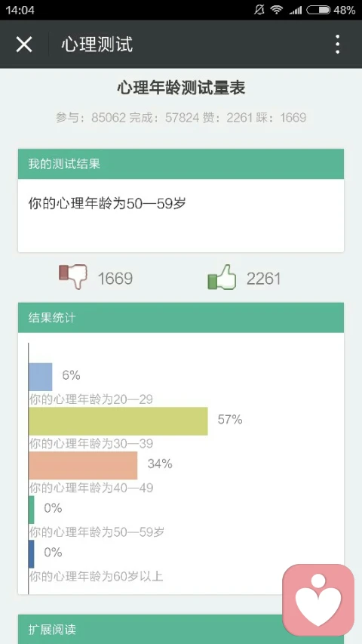Tap the dislike count 1669
The height and width of the screenshot is (644, 362).
115,279
